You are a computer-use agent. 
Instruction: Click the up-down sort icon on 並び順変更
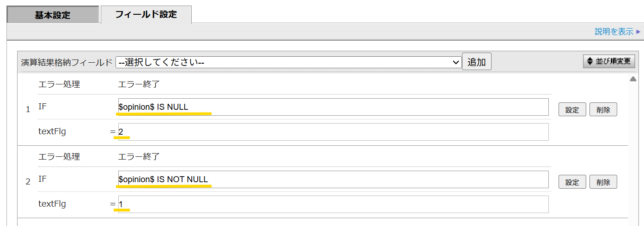589,61
